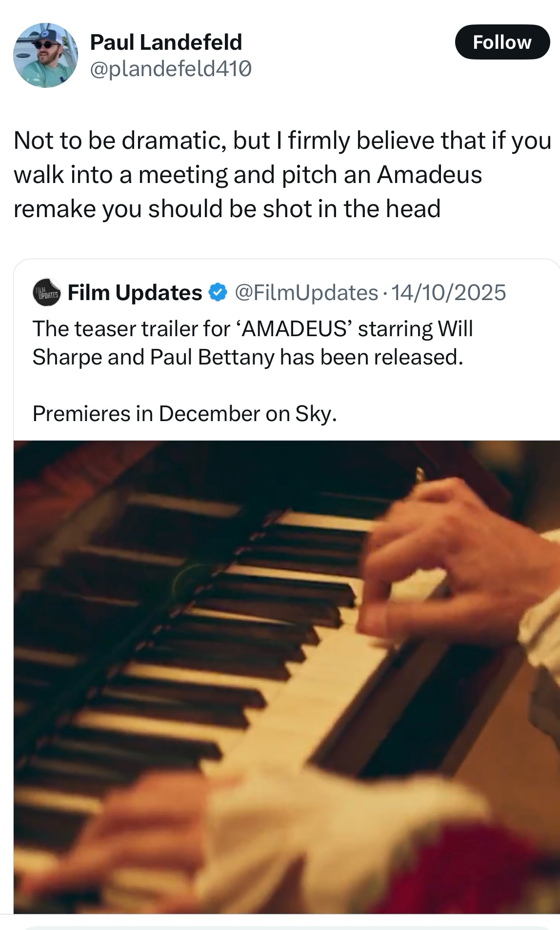Open the @FilmUpdates handle
This screenshot has height=930, width=560.
point(306,293)
